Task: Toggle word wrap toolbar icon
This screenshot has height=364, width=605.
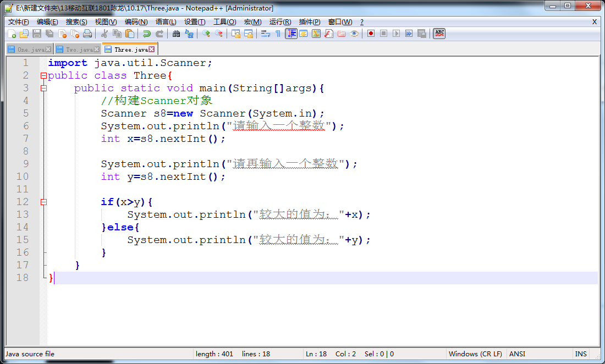Action: coord(266,34)
